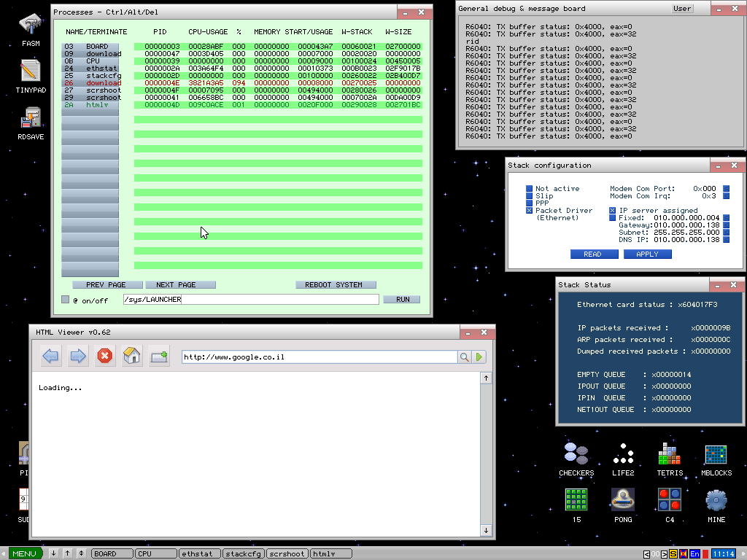Image resolution: width=747 pixels, height=560 pixels.
Task: Click the DNS IP selector arrow
Action: pyautogui.click(x=725, y=238)
